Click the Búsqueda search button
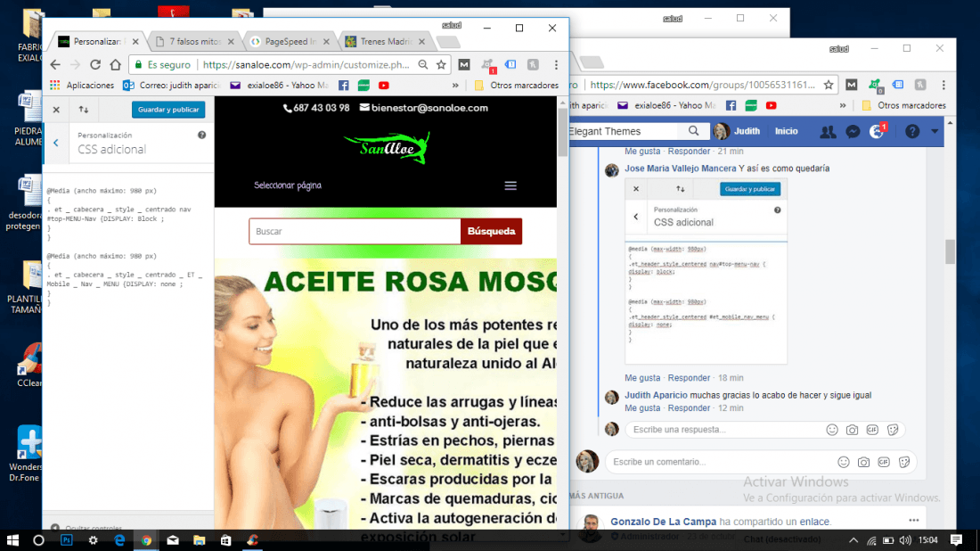 491,232
